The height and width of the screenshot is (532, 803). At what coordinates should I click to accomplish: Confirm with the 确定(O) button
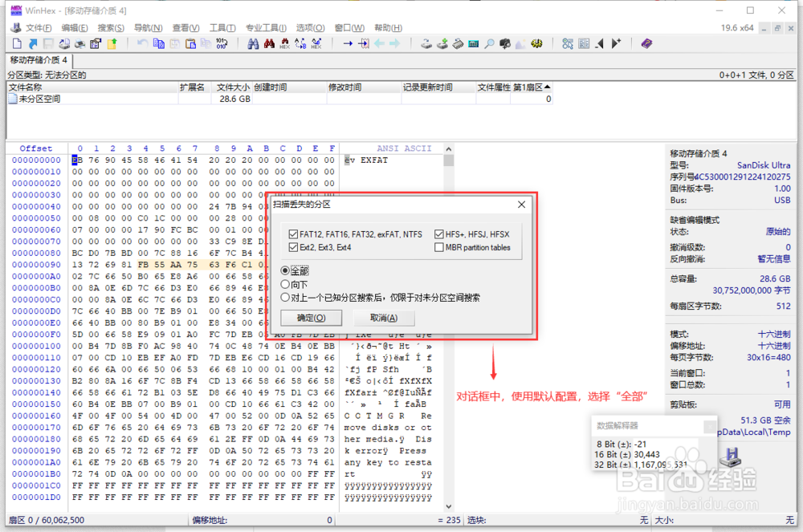311,318
